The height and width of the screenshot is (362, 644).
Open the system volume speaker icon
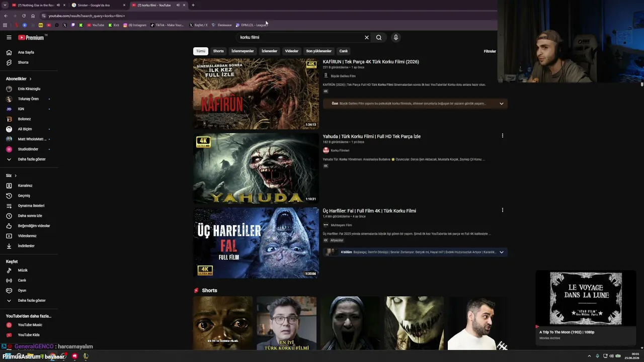[612, 356]
